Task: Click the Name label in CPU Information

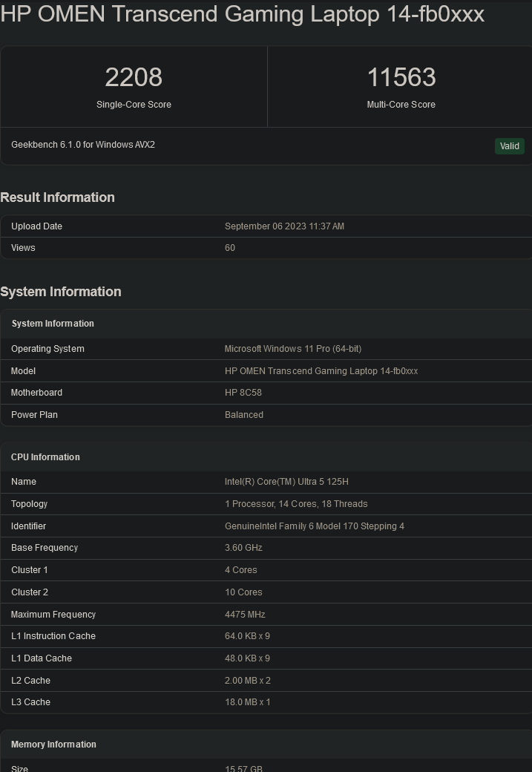Action: click(24, 482)
